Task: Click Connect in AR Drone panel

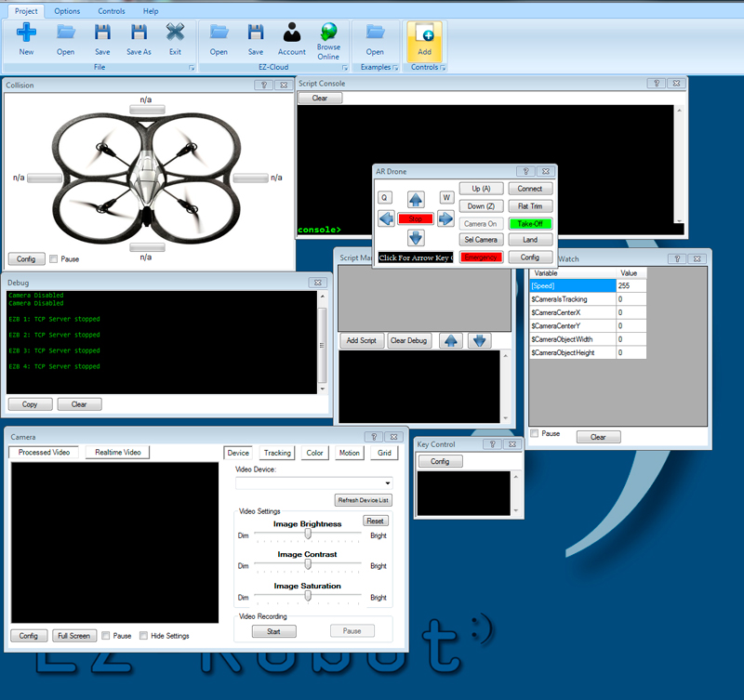Action: pyautogui.click(x=530, y=189)
